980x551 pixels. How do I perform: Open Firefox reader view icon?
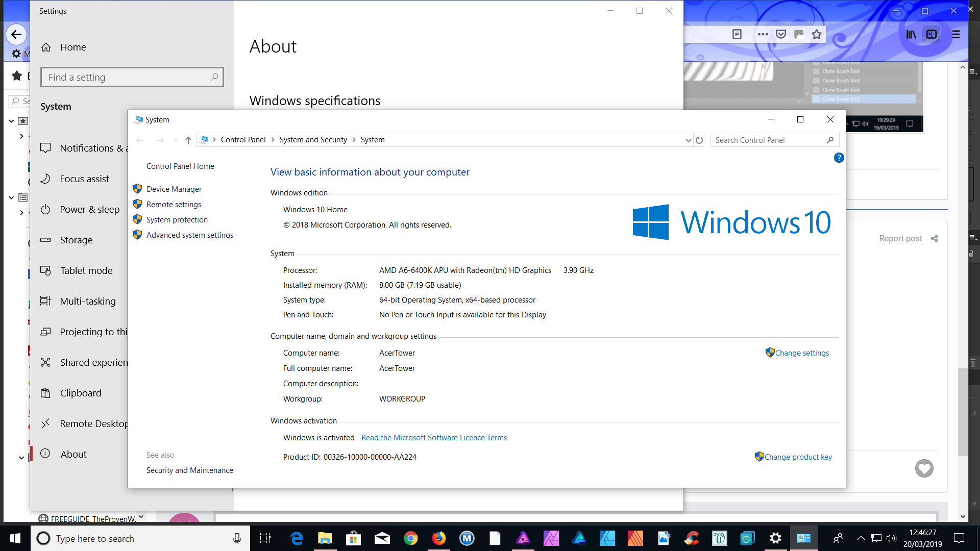coord(737,34)
